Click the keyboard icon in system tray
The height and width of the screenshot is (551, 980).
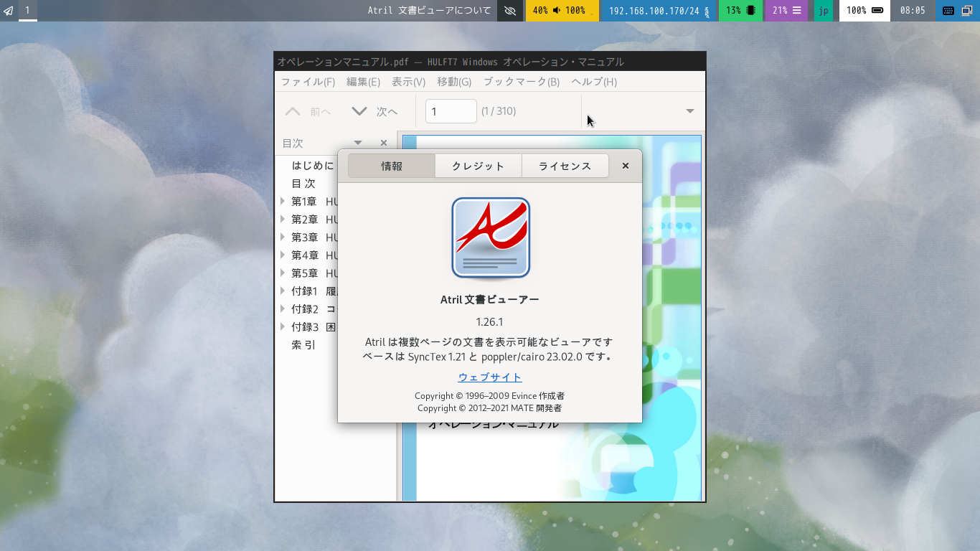948,11
